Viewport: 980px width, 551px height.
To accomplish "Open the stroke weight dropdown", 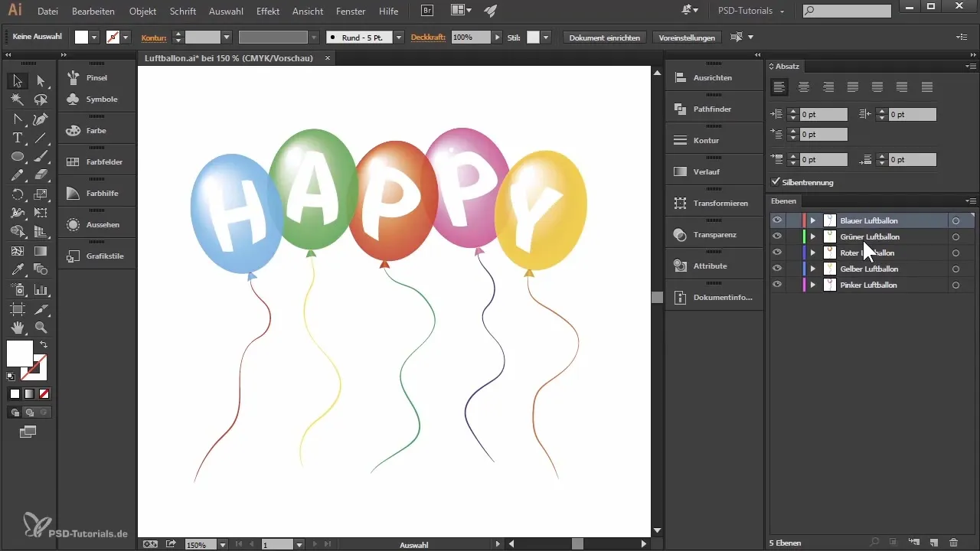I will pos(227,37).
